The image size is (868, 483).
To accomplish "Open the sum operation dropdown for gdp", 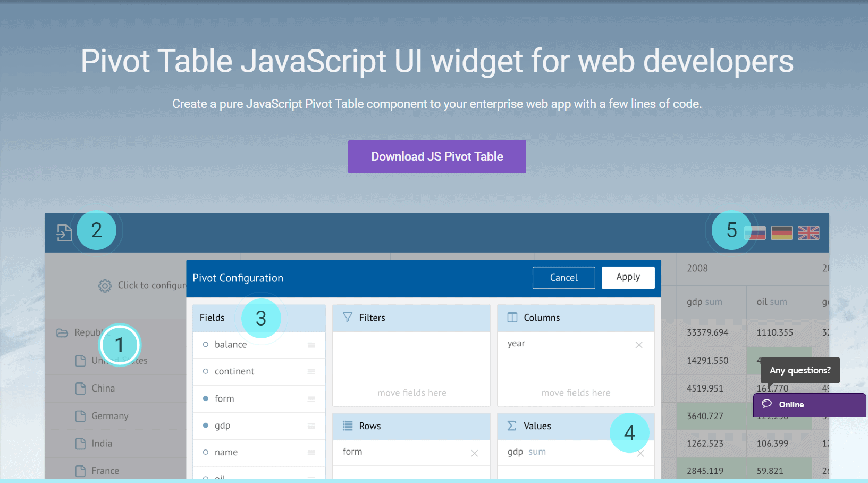I will tap(537, 452).
